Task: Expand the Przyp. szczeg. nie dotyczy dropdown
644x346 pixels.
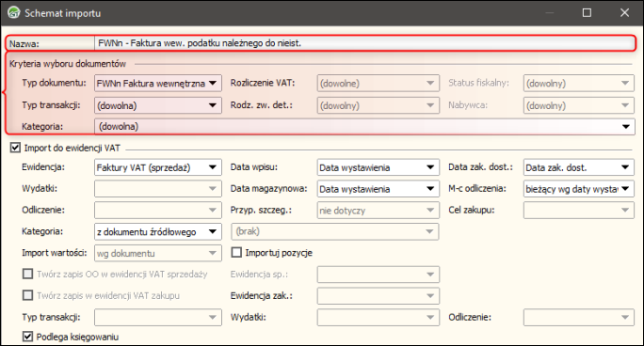Action: pyautogui.click(x=378, y=211)
